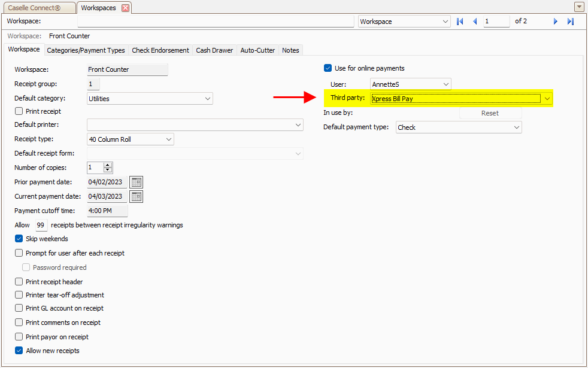Open the Check Endorsement tab

click(160, 50)
